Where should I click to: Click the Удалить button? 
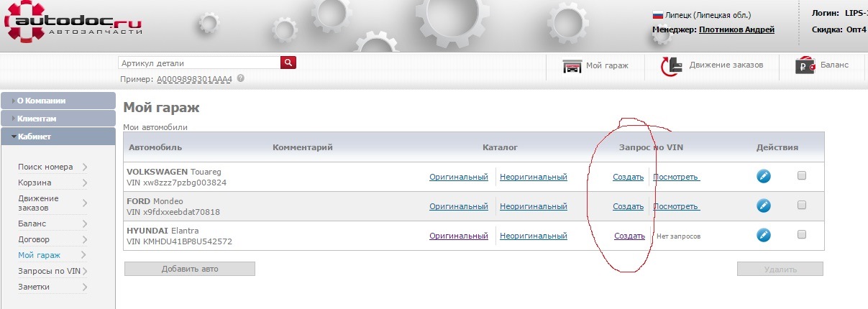click(780, 269)
